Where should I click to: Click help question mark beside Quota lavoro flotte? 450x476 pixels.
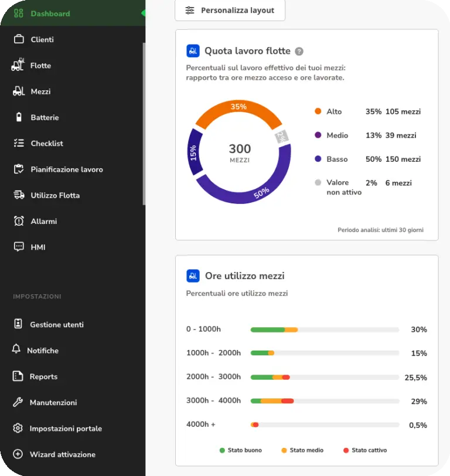coord(299,52)
